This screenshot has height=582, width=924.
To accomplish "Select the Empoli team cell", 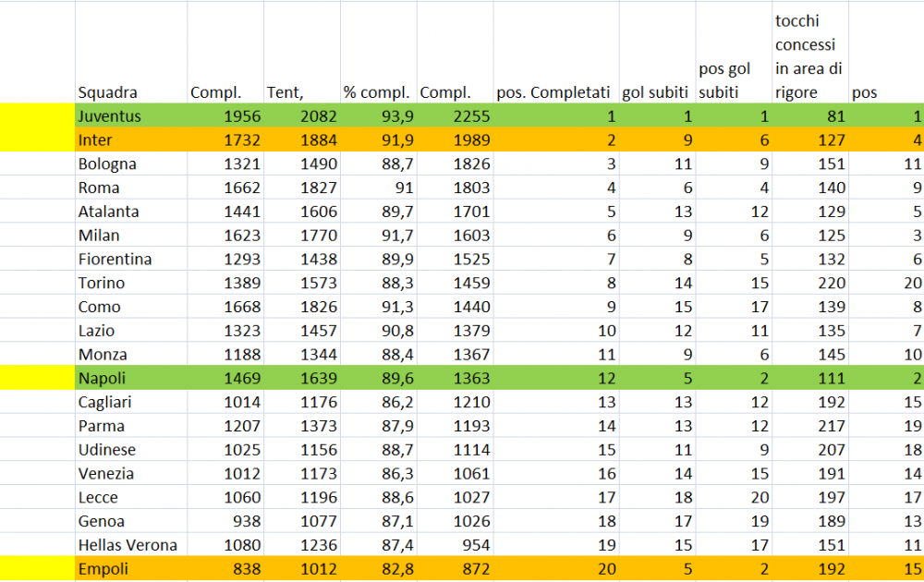I will coord(131,569).
